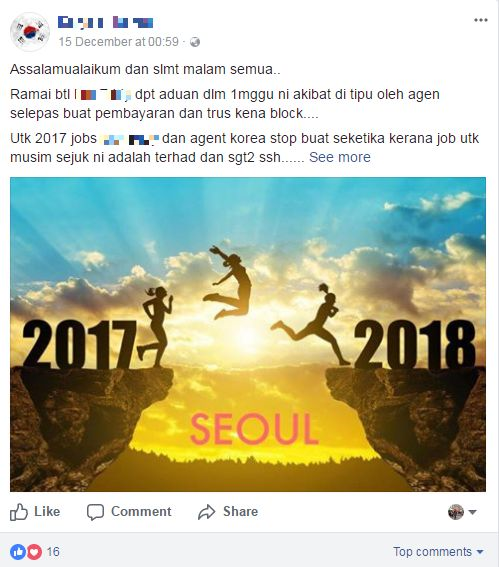Click the Share button label
This screenshot has height=567, width=499.
[240, 511]
